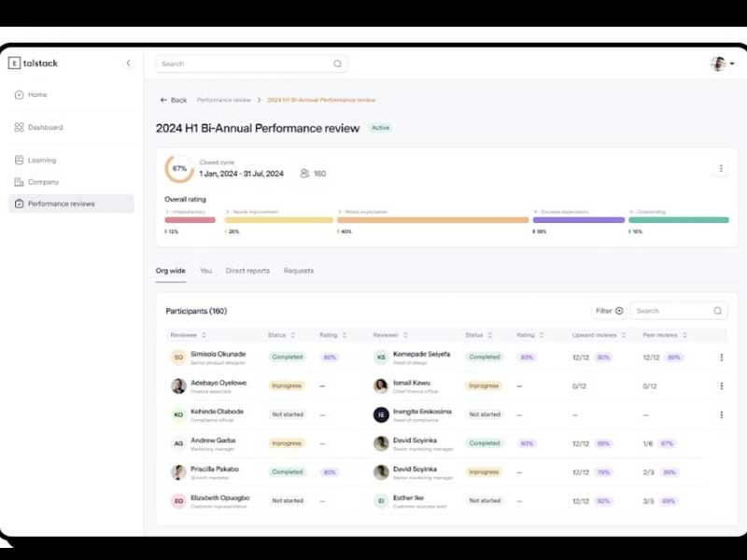The width and height of the screenshot is (747, 560).
Task: Open Dashboard from the sidebar
Action: (x=45, y=128)
